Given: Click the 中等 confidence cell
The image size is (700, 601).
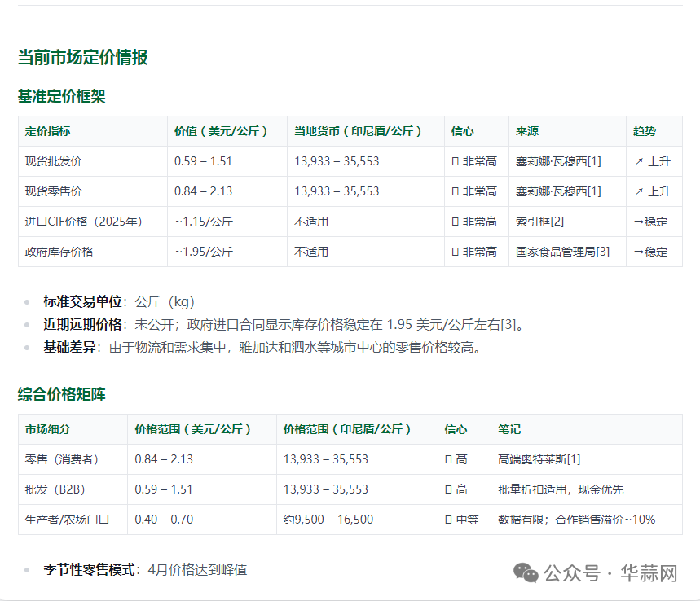Looking at the screenshot, I should 468,520.
